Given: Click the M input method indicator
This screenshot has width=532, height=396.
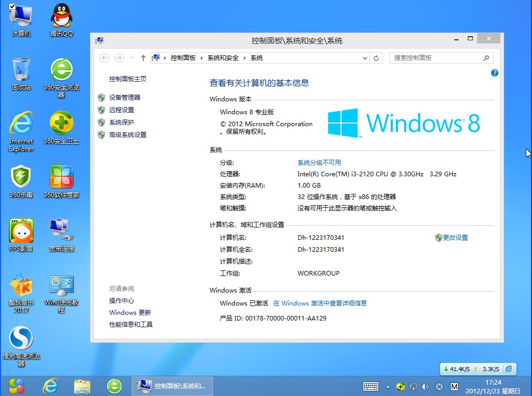Looking at the screenshot, I should (x=454, y=387).
